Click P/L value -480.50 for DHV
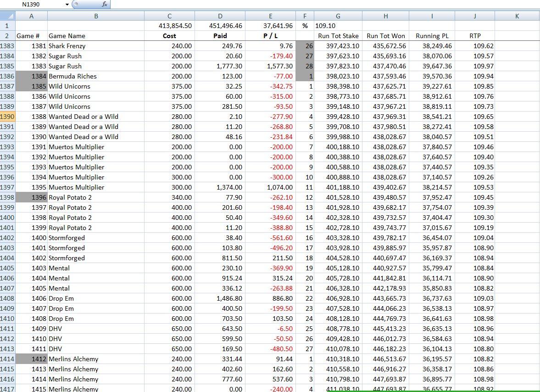Viewport: 540px width, 392px height. pos(271,349)
